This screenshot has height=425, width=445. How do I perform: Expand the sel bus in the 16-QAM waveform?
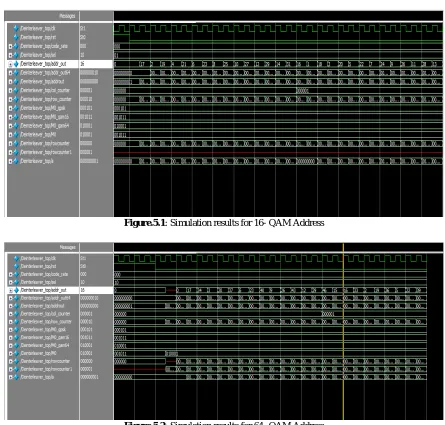click(x=10, y=55)
